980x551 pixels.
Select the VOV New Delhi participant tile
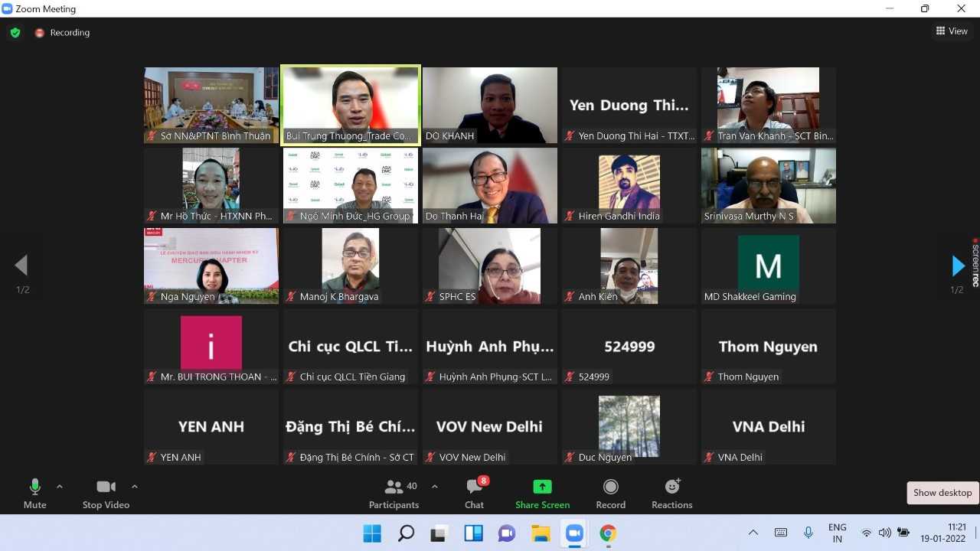click(x=490, y=426)
